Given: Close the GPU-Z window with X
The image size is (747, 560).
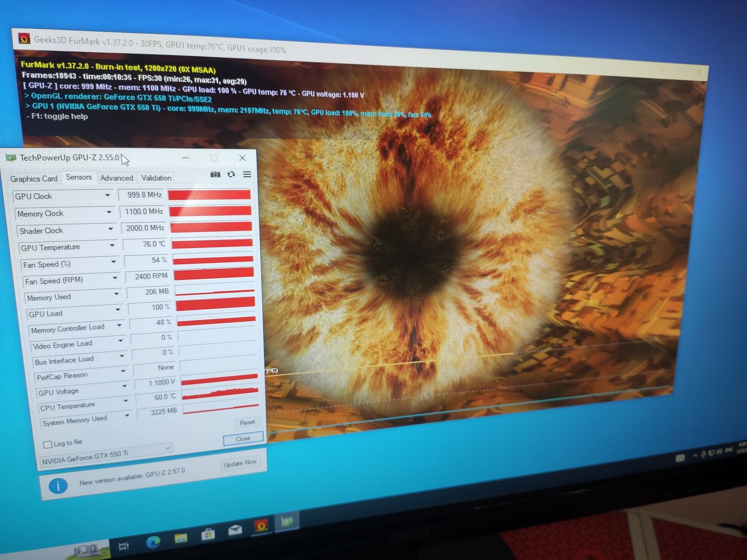Looking at the screenshot, I should [x=242, y=158].
